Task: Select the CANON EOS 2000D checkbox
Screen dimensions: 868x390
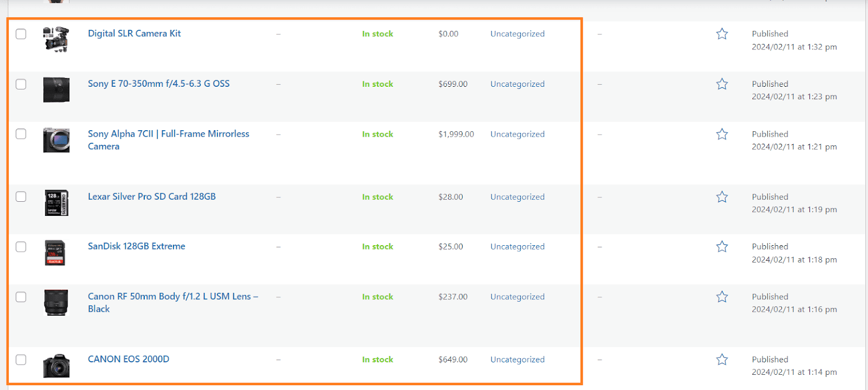Action: tap(21, 360)
